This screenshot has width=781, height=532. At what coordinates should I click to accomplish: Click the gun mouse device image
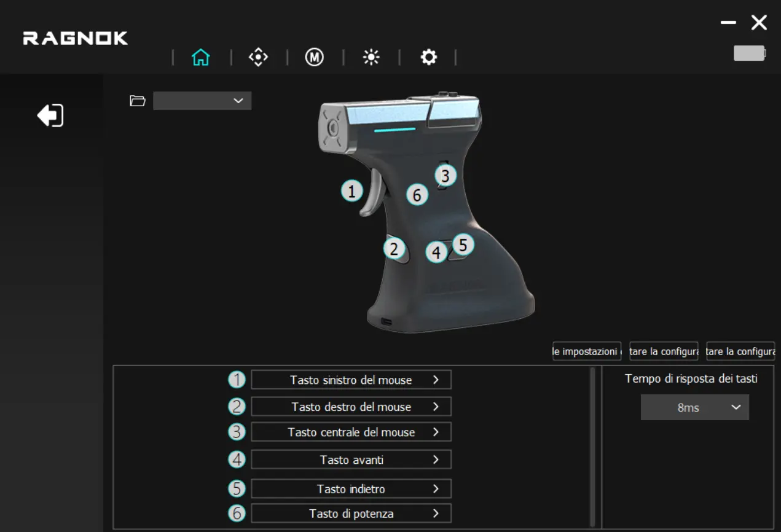pos(426,212)
